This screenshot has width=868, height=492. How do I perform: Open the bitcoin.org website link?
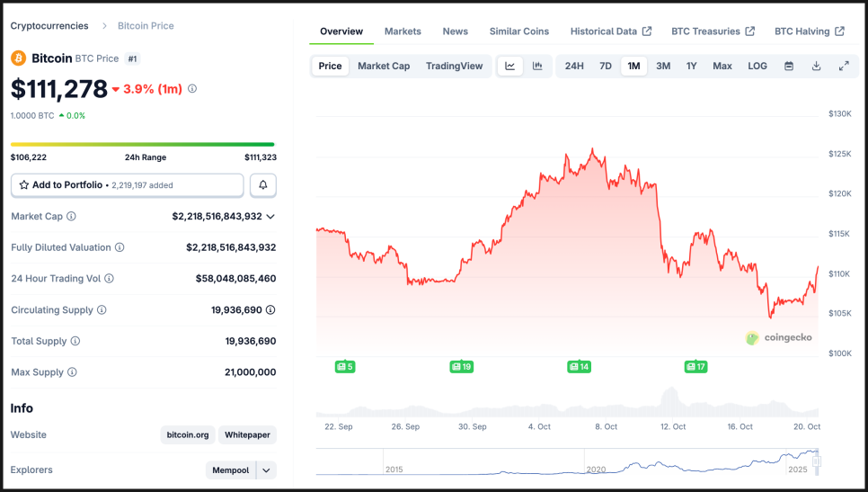click(188, 435)
